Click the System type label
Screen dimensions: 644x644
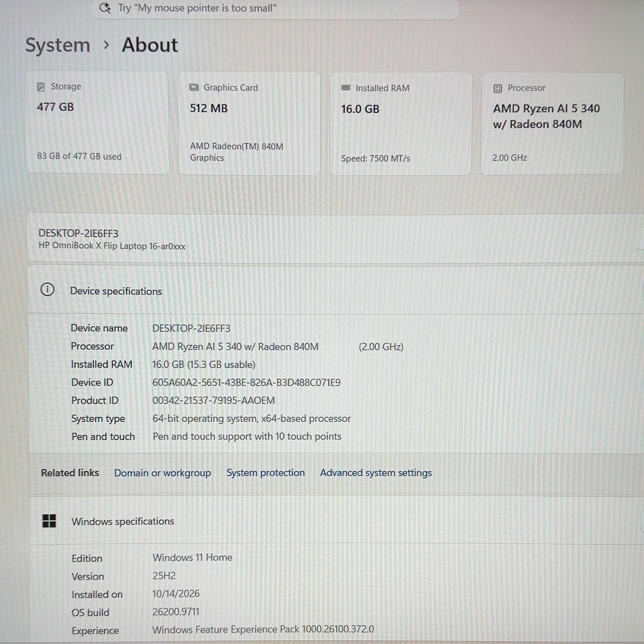pyautogui.click(x=98, y=419)
